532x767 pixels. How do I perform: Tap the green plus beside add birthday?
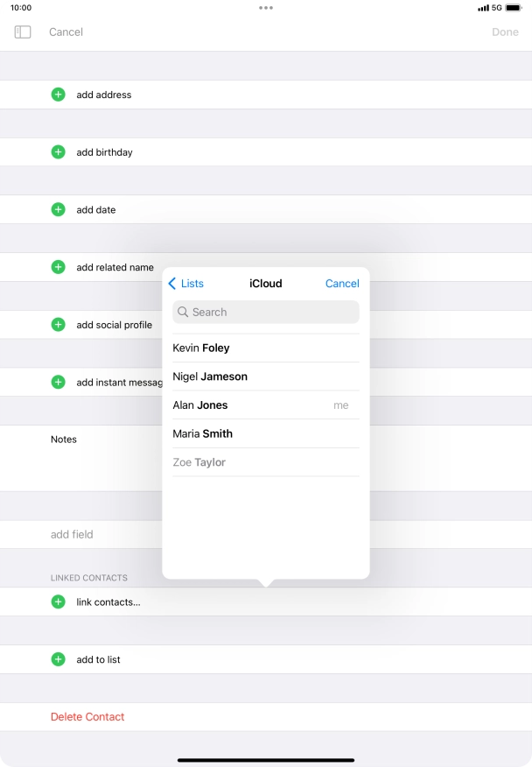[58, 152]
